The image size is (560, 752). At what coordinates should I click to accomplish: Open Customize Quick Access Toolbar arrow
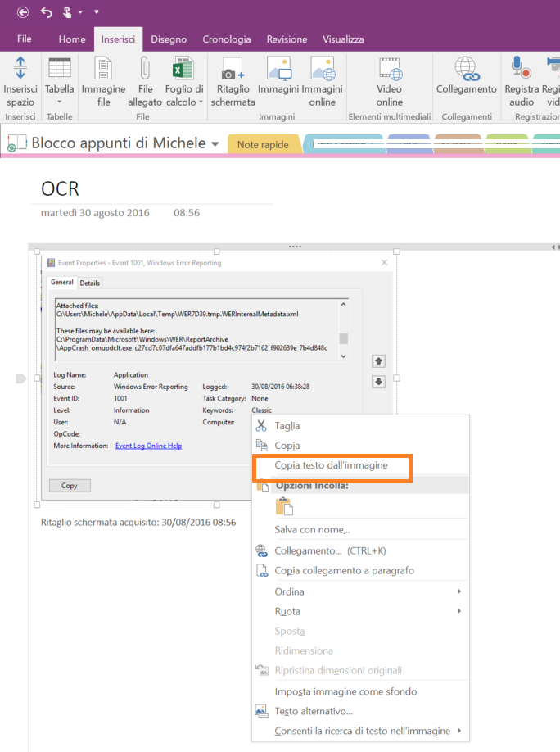click(97, 12)
